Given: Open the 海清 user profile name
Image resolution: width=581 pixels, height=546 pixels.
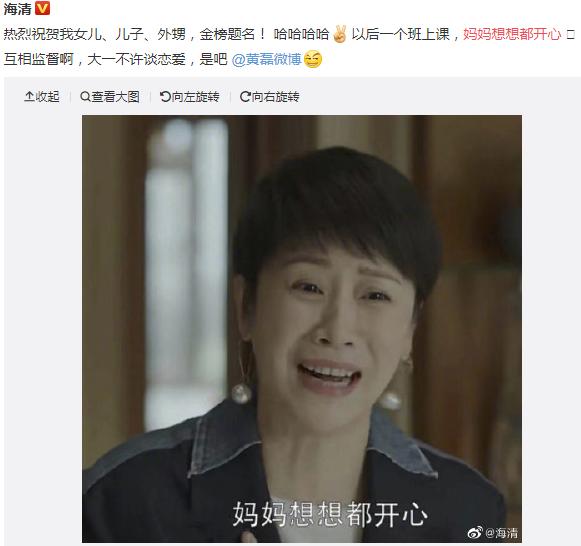Looking at the screenshot, I should click(x=17, y=8).
